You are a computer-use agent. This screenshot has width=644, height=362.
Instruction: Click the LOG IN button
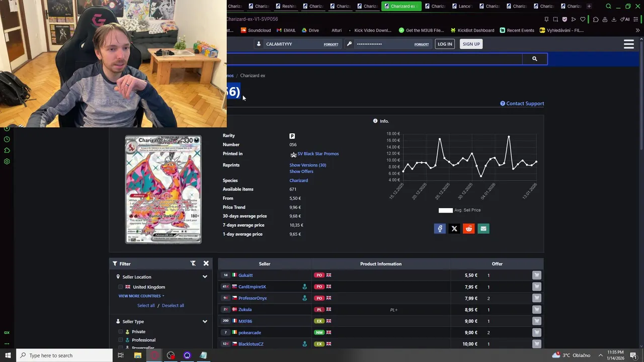(445, 44)
